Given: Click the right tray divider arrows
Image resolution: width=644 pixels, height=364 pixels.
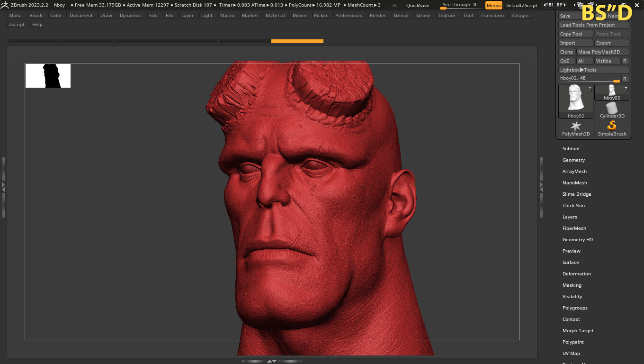Looking at the screenshot, I should click(541, 187).
